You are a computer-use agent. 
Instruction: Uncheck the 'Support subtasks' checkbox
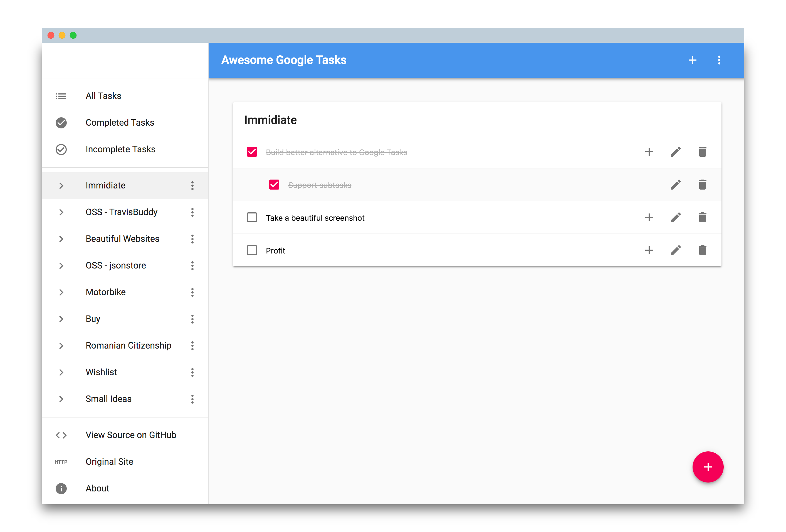coord(274,185)
